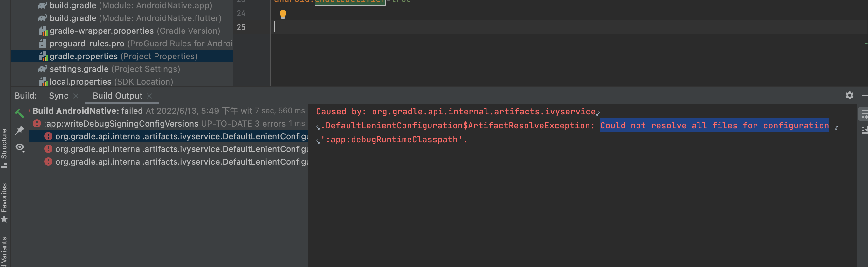
Task: Close the Sync tab
Action: 76,96
